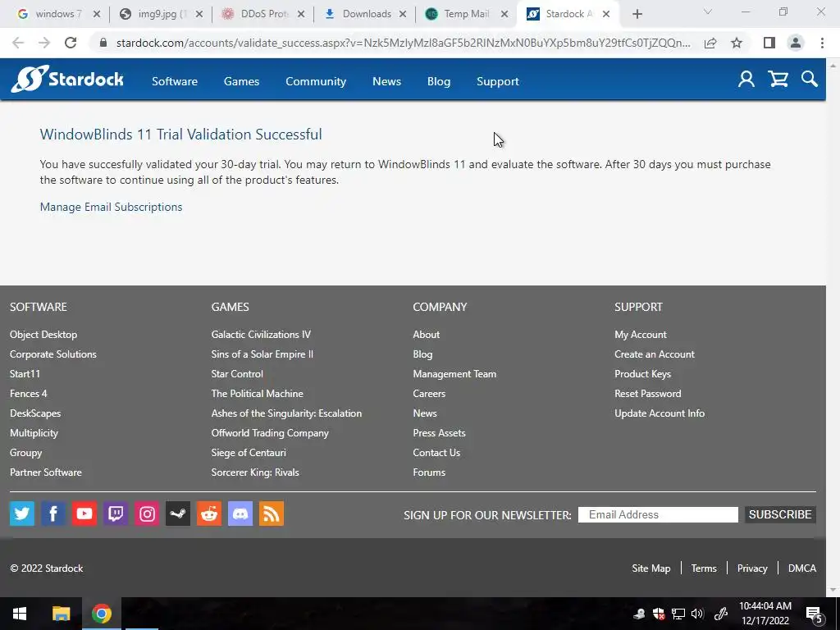The image size is (840, 630).
Task: Go back with the browser back arrow
Action: click(18, 43)
